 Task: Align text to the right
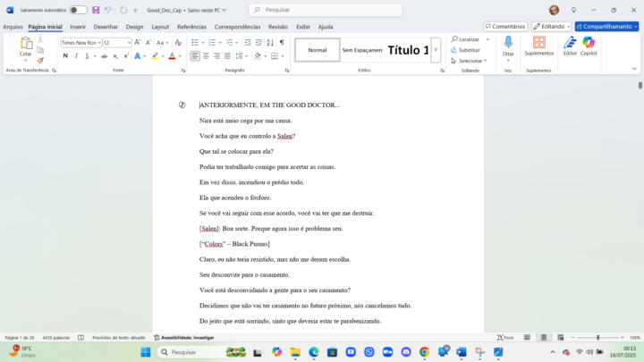click(216, 55)
